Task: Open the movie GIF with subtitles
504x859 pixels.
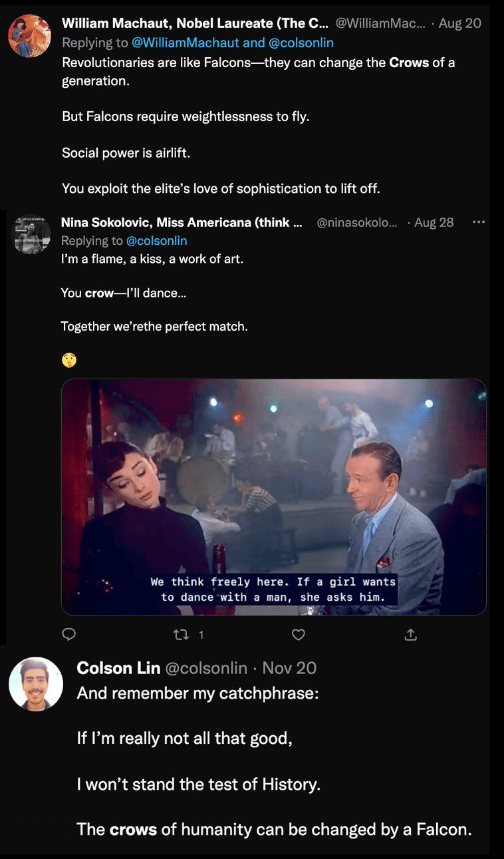Action: 273,496
